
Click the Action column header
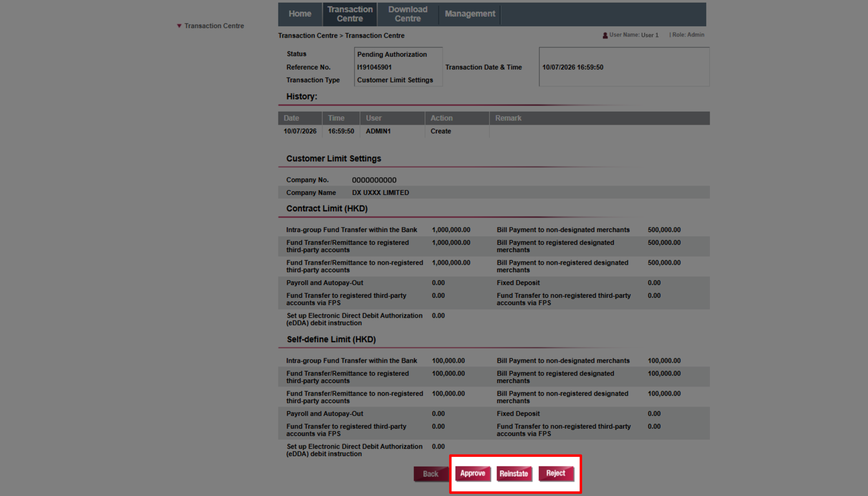441,118
